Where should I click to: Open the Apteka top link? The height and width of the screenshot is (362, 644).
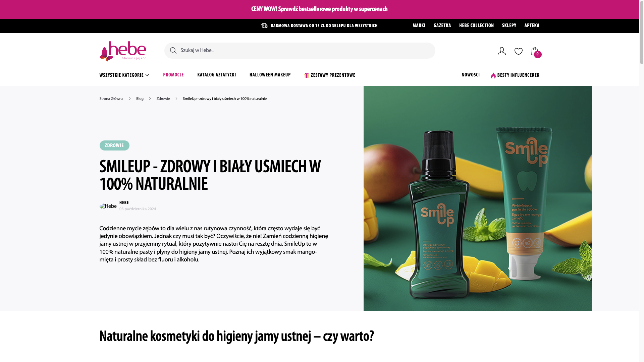coord(532,25)
